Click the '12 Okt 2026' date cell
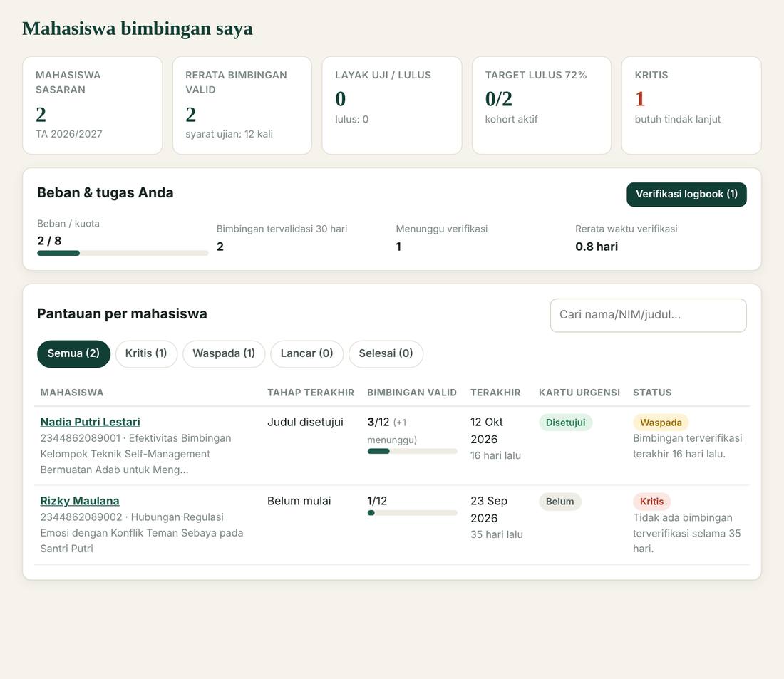The height and width of the screenshot is (679, 784). click(487, 430)
